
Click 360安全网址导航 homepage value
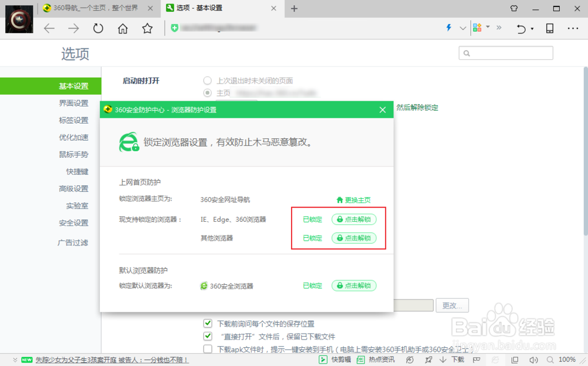225,199
